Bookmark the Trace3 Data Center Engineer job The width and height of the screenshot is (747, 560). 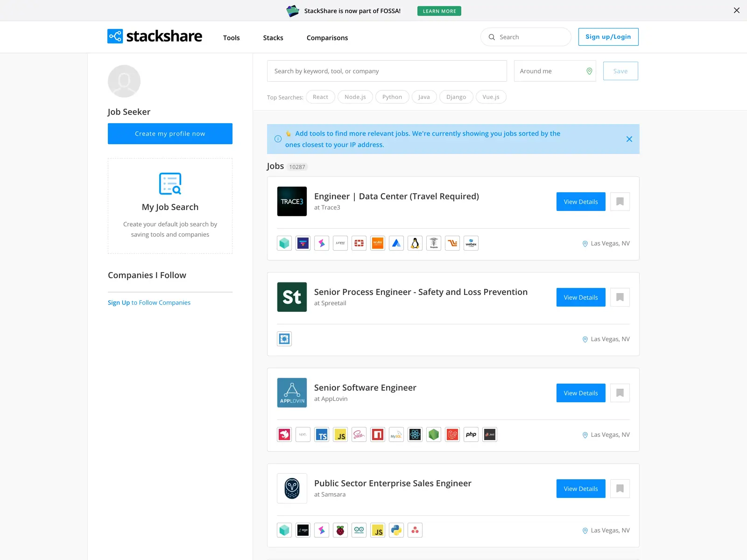click(x=620, y=202)
